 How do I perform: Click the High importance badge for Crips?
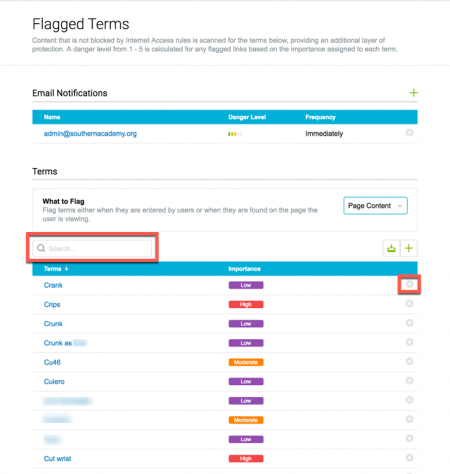click(x=246, y=304)
